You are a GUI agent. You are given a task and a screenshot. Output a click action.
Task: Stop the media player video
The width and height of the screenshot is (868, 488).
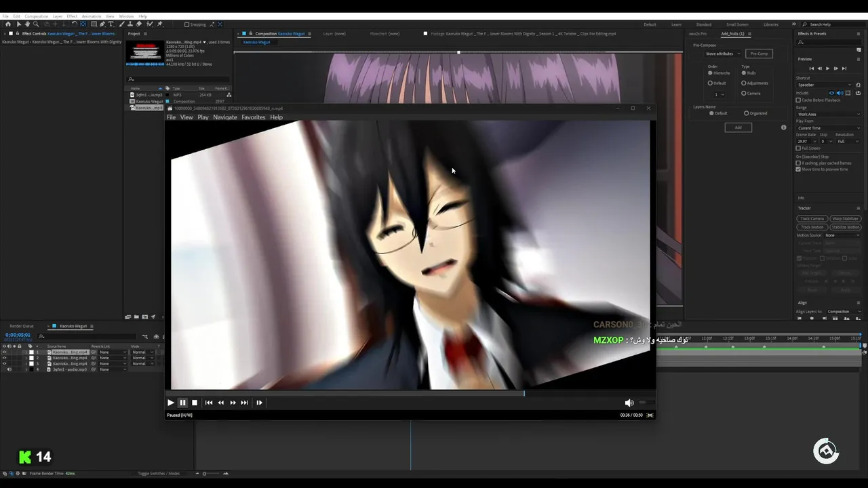point(195,403)
